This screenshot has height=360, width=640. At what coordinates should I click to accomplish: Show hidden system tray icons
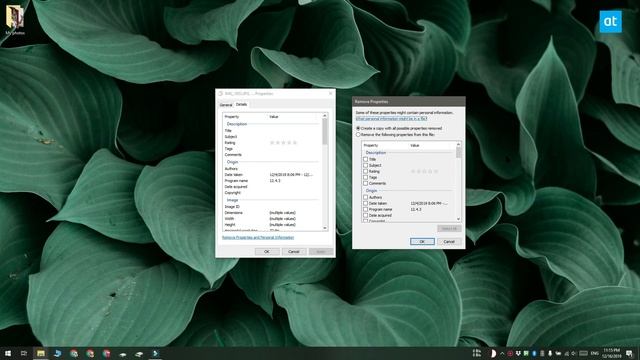click(502, 353)
